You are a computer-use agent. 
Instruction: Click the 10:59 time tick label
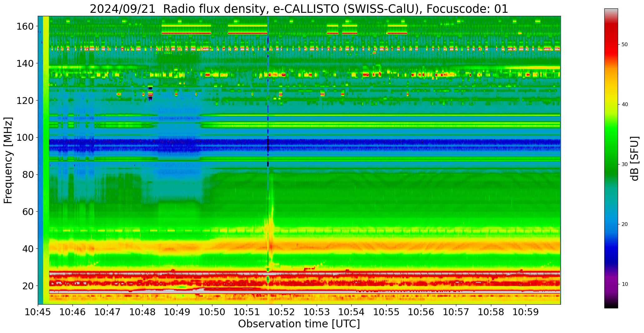click(x=526, y=312)
